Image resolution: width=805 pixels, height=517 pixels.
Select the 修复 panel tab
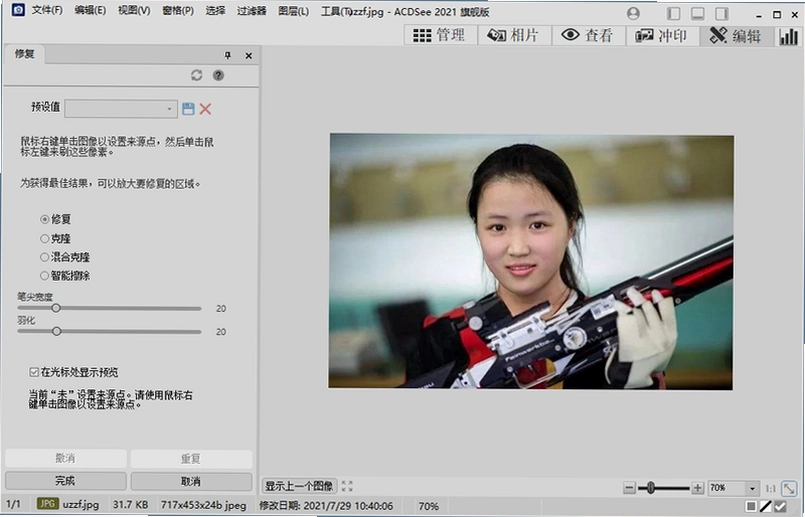tap(24, 54)
